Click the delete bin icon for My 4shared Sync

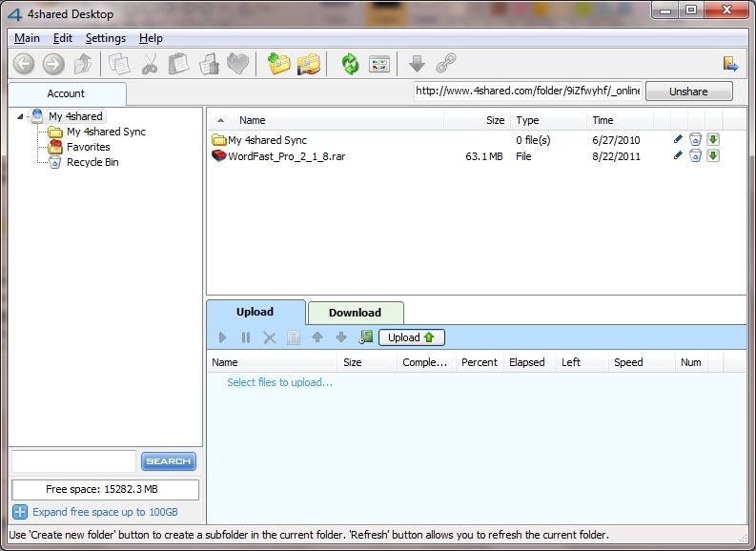695,139
